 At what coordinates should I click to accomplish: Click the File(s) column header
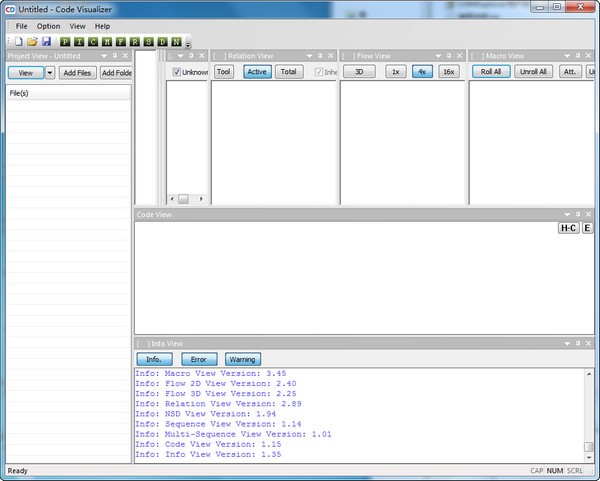(x=68, y=93)
